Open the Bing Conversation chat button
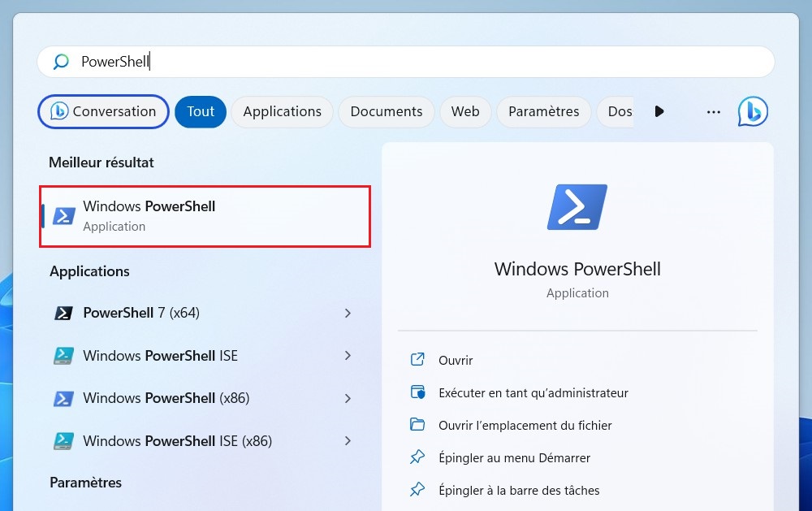This screenshot has height=511, width=812. 104,111
